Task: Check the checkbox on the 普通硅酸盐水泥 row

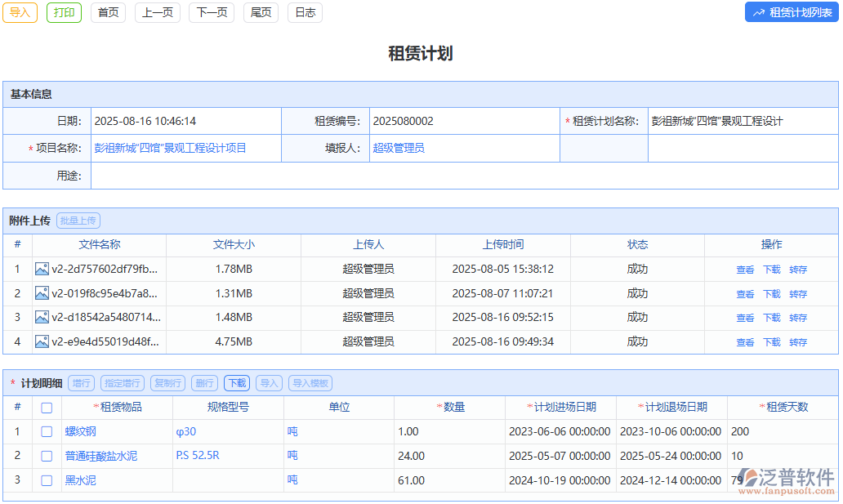Action: pos(47,456)
